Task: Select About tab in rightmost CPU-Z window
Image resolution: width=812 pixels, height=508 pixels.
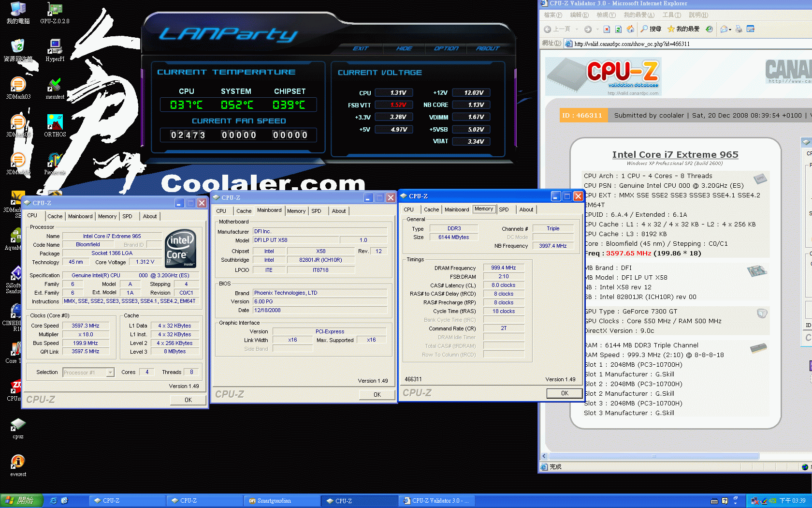Action: [526, 209]
